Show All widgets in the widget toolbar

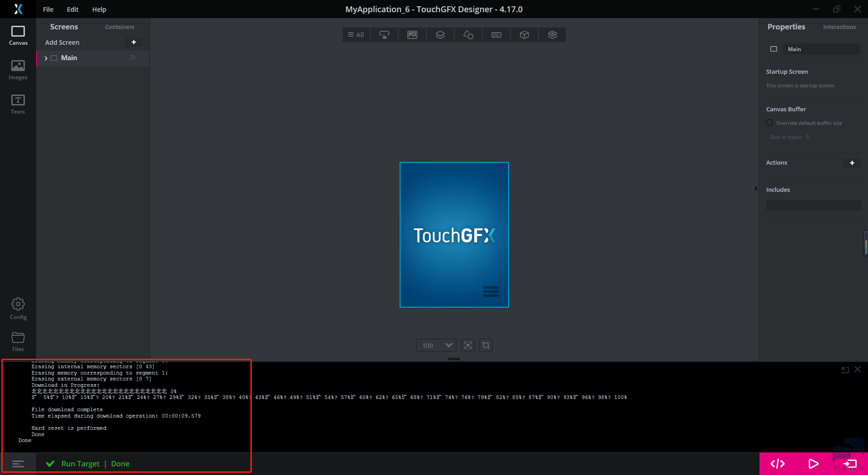(356, 35)
